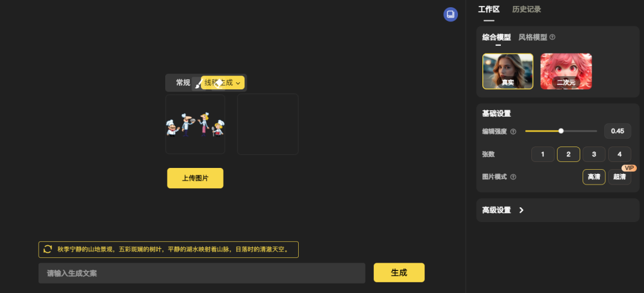Switch to the 历史记录 tab
The image size is (644, 293).
pyautogui.click(x=526, y=9)
